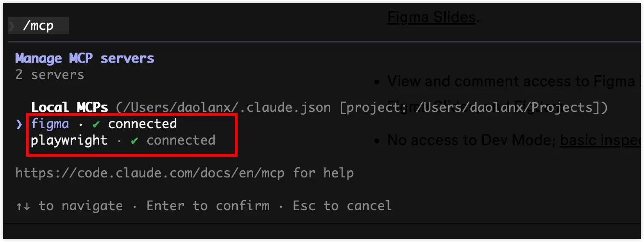The image size is (644, 242).
Task: Select the figma MCP server
Action: pyautogui.click(x=50, y=124)
